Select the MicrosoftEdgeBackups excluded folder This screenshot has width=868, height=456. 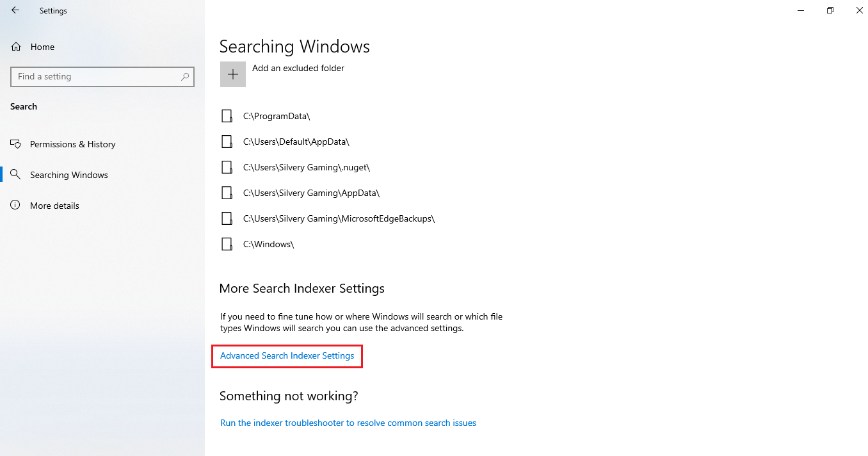(339, 218)
